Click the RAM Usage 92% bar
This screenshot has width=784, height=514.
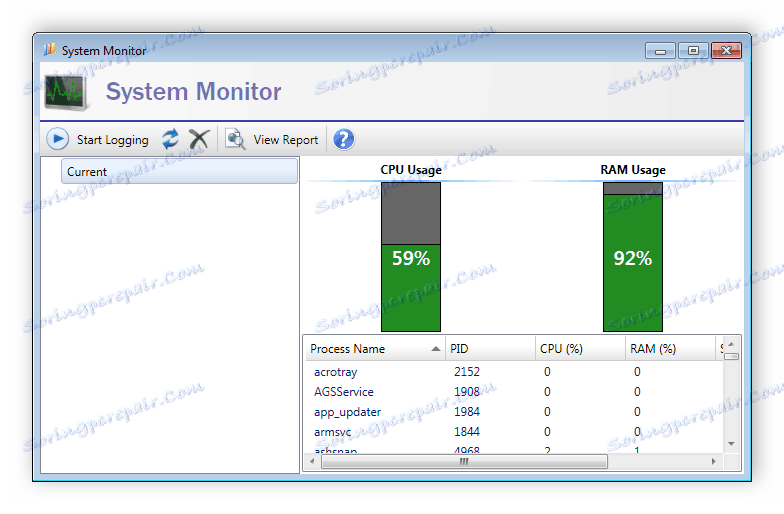pos(632,257)
